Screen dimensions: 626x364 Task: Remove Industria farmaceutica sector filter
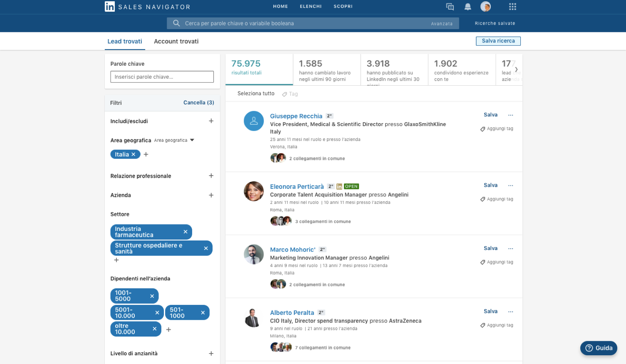point(186,232)
